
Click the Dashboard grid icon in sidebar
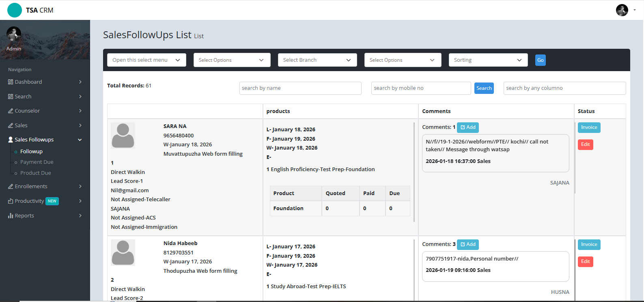(11, 82)
